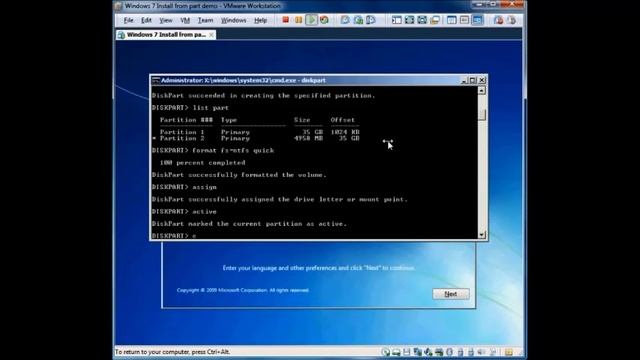Image resolution: width=640 pixels, height=360 pixels.
Task: Click the Next button in Windows Setup
Action: (x=451, y=294)
